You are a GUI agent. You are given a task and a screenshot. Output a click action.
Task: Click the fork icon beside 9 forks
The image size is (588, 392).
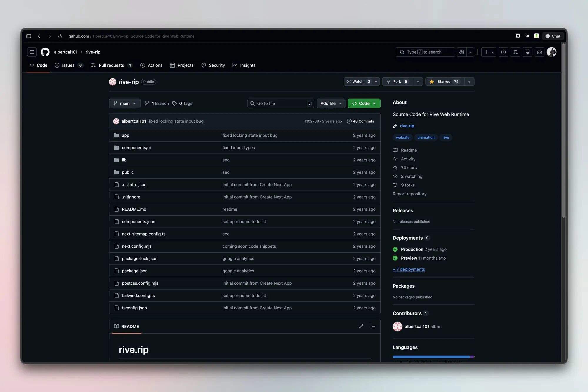395,185
